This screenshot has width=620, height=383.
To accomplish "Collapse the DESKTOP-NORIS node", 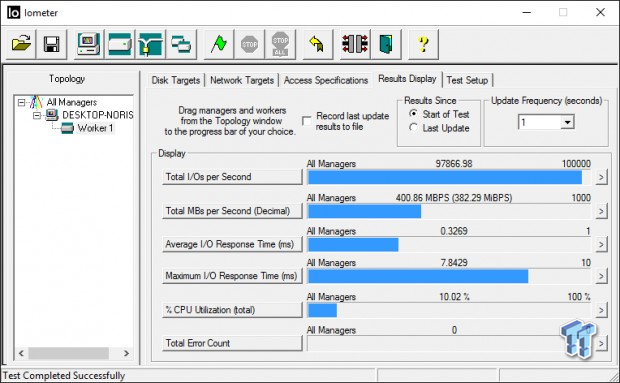I will tap(37, 116).
